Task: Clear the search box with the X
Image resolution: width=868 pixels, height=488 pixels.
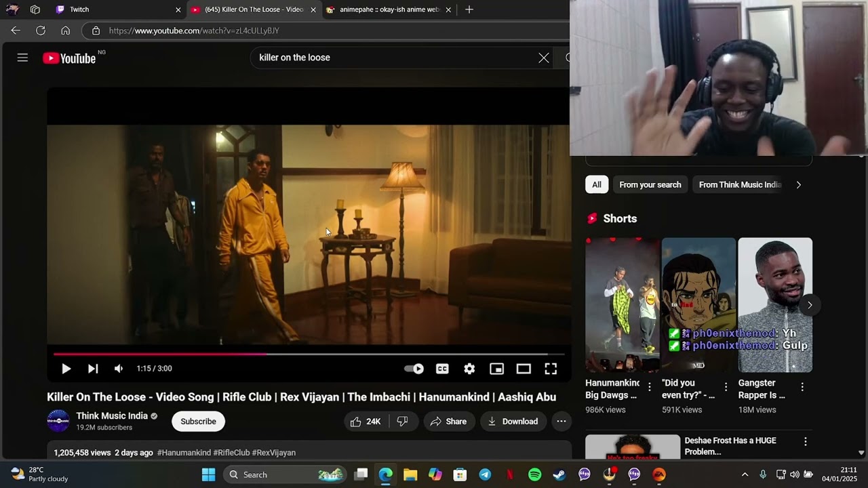Action: tap(543, 58)
